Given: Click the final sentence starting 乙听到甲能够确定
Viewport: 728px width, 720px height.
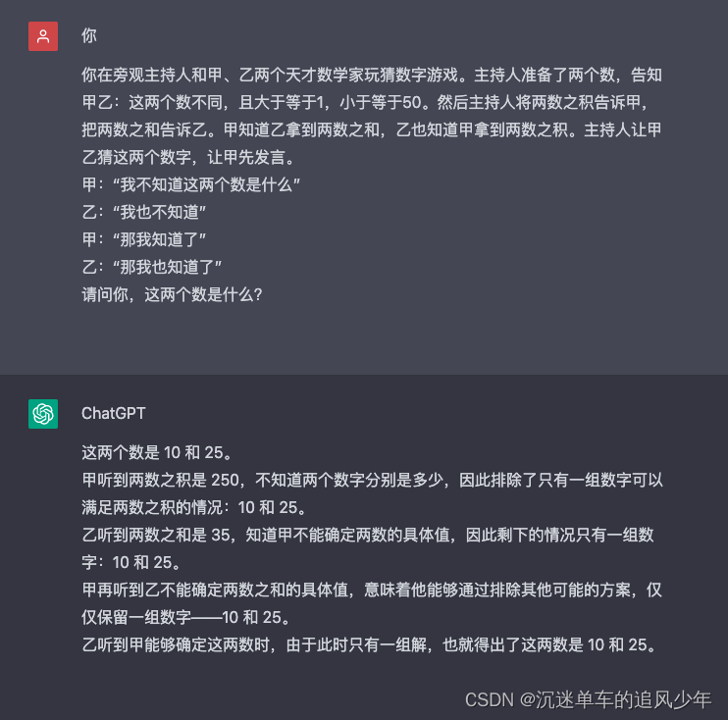Looking at the screenshot, I should coord(371,644).
